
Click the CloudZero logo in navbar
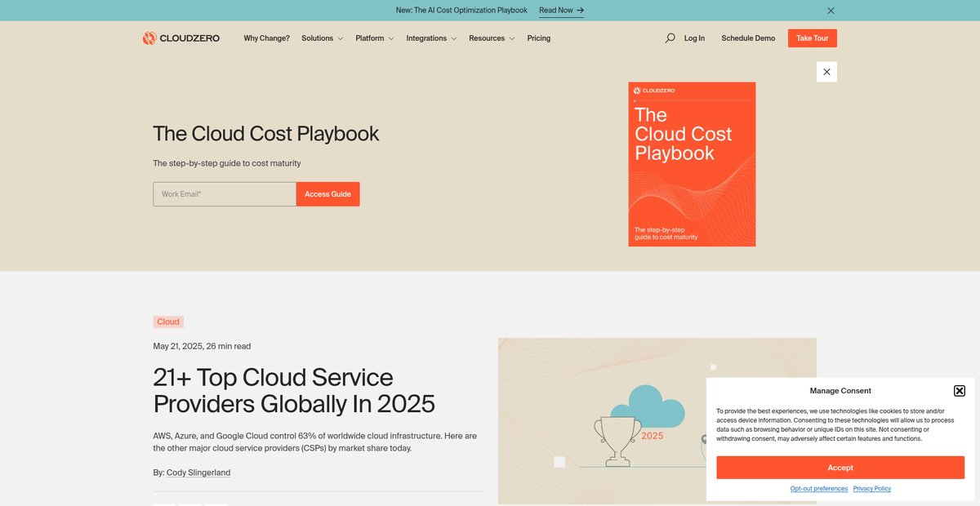(x=181, y=38)
